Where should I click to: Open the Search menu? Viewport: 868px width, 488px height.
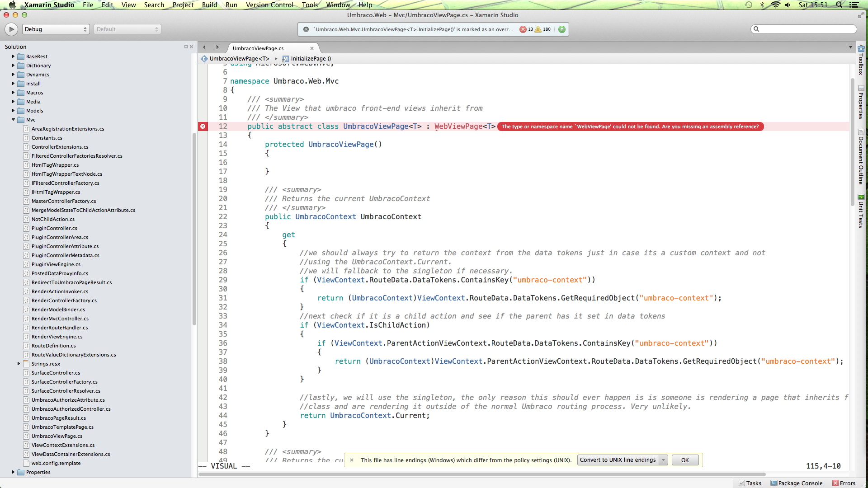[154, 5]
